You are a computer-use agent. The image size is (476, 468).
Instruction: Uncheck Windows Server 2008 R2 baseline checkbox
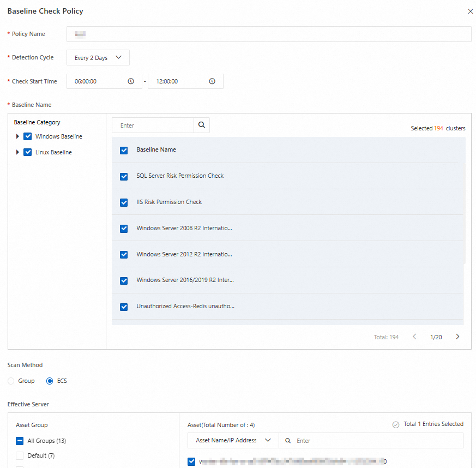[124, 229]
